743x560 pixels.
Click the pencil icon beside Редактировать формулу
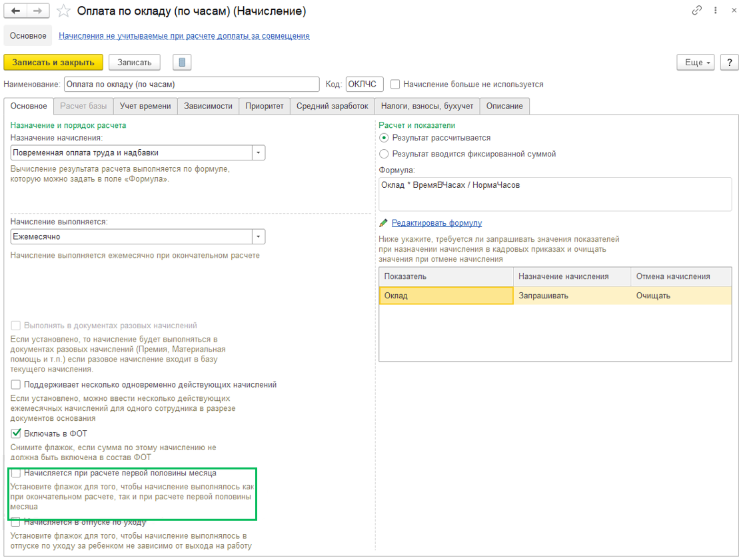tap(383, 223)
